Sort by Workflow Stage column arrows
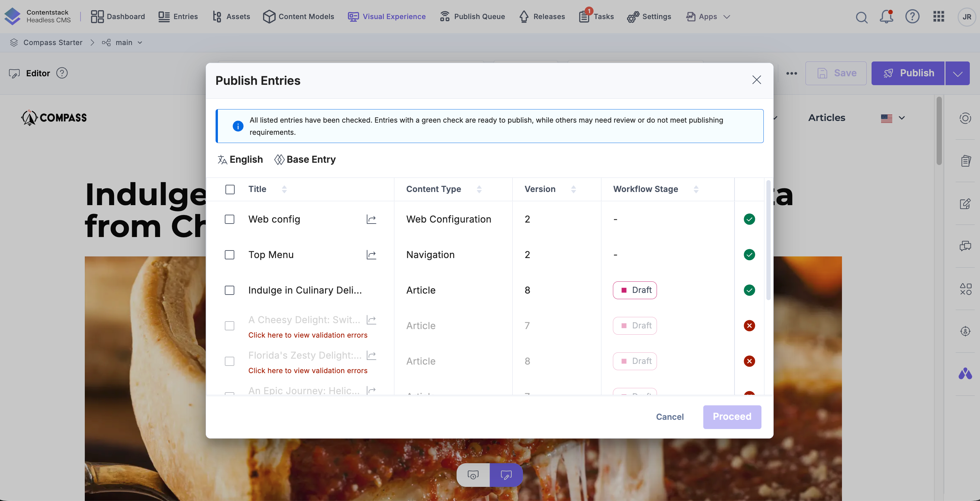This screenshot has height=501, width=980. (696, 189)
